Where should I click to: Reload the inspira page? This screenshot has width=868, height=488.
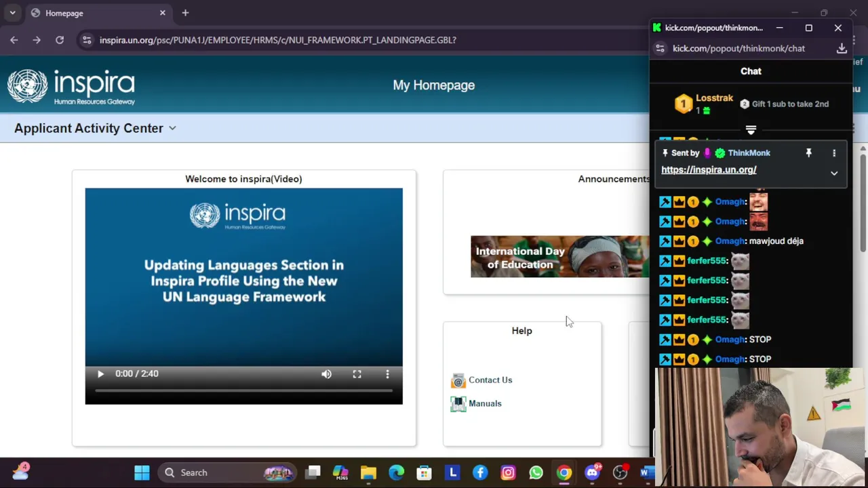pos(60,40)
